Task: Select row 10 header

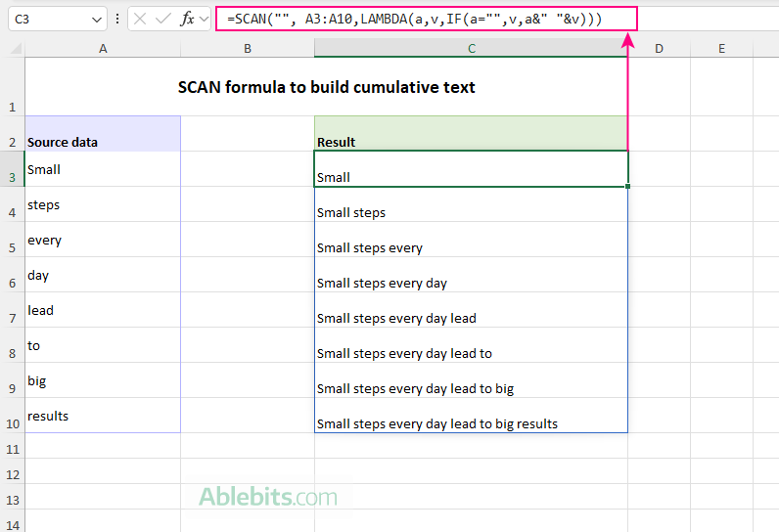Action: click(x=13, y=416)
